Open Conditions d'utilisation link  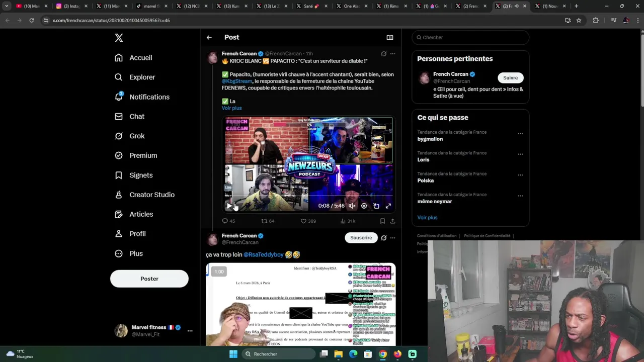[437, 236]
